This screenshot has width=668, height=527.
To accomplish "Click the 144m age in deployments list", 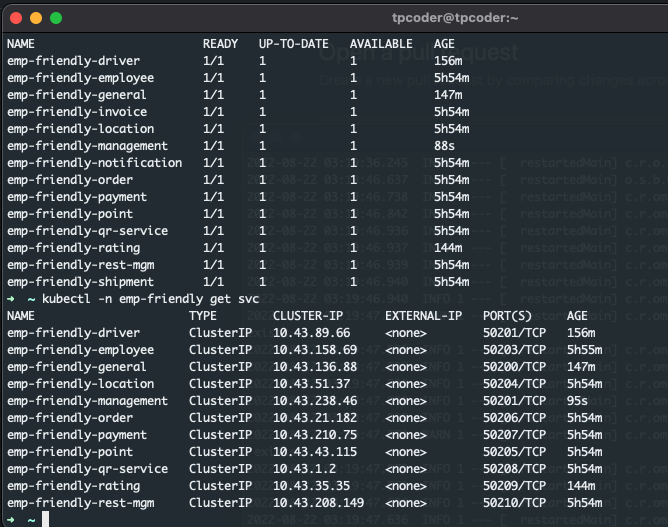I will pos(448,248).
